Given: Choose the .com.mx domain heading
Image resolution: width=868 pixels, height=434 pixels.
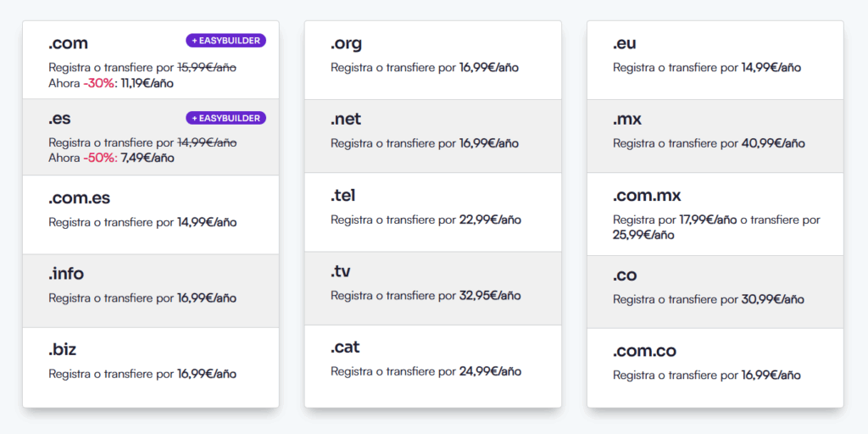Looking at the screenshot, I should pyautogui.click(x=647, y=196).
